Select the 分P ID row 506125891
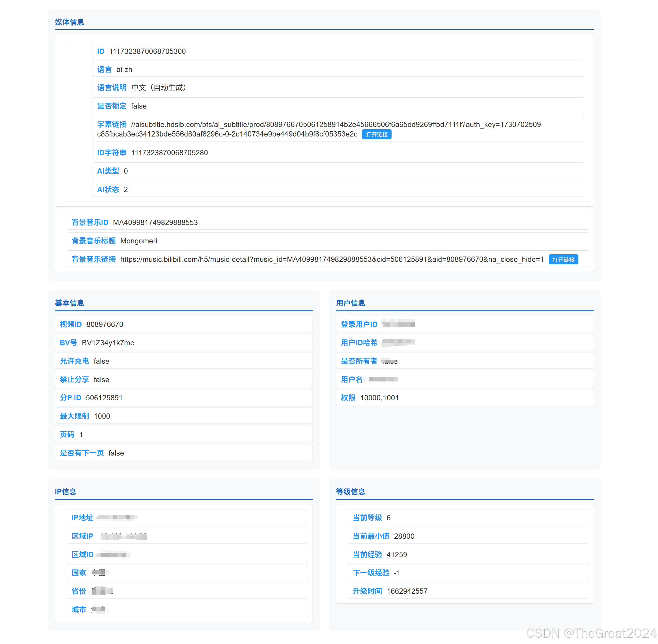 click(x=104, y=398)
